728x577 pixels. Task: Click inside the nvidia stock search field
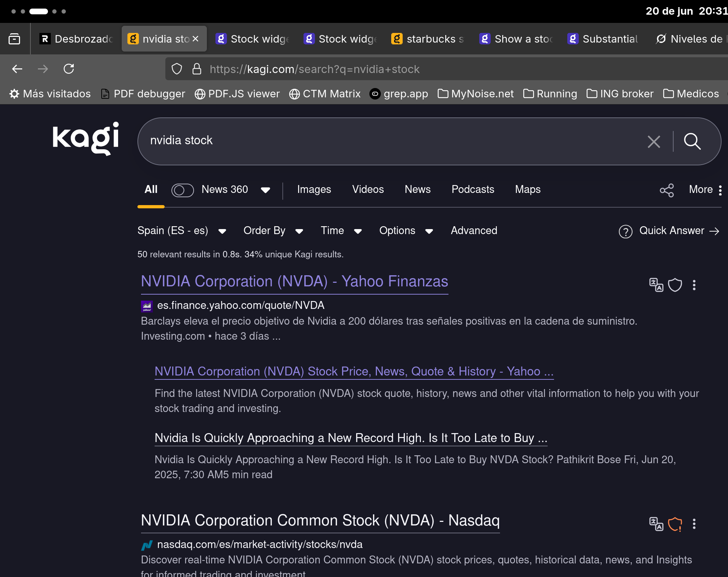coord(358,141)
